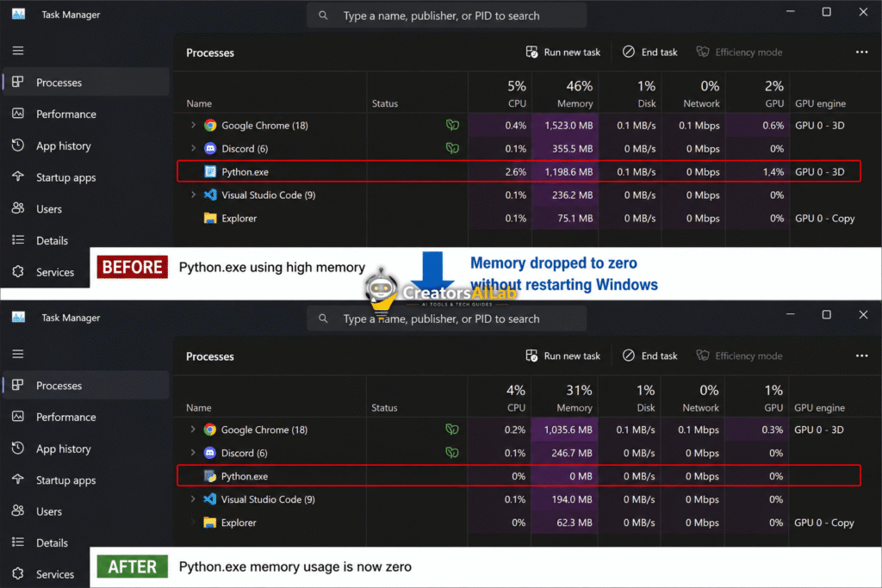Click End task in top window
Viewport: 882px width, 588px height.
pos(650,52)
